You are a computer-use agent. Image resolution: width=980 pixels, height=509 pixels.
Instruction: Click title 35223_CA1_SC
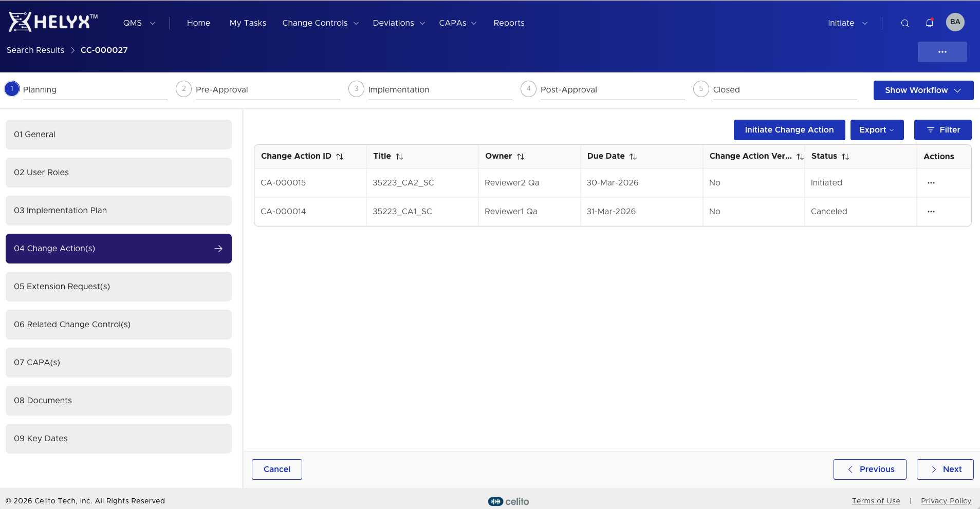(402, 212)
